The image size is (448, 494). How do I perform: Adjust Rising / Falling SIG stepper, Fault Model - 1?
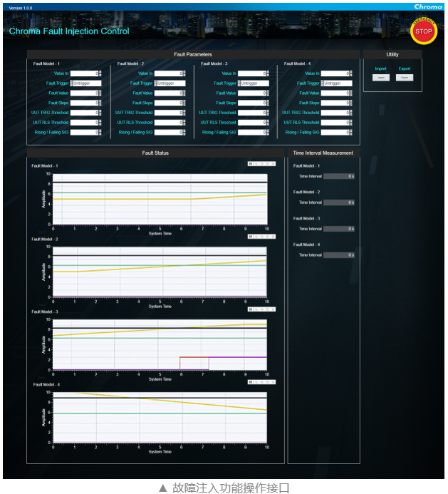(100, 133)
